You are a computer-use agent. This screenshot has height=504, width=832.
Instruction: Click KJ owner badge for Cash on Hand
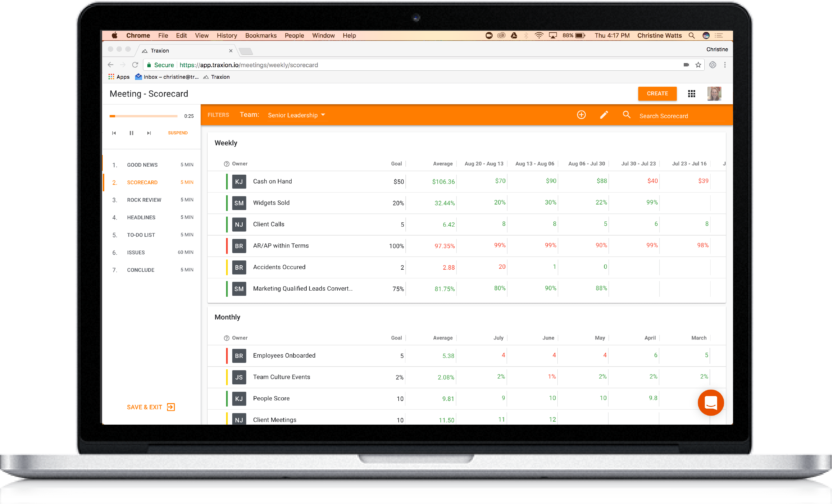tap(239, 182)
